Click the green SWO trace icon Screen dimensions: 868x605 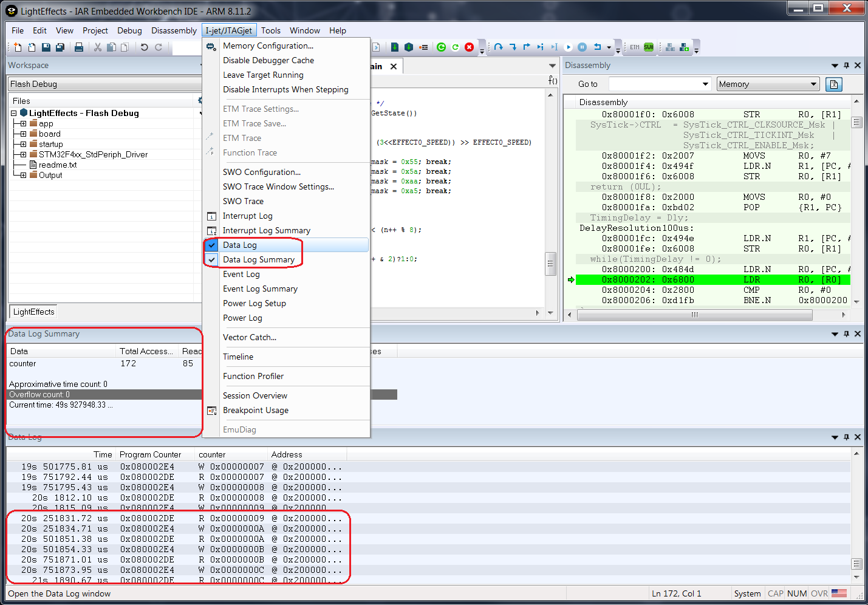649,47
